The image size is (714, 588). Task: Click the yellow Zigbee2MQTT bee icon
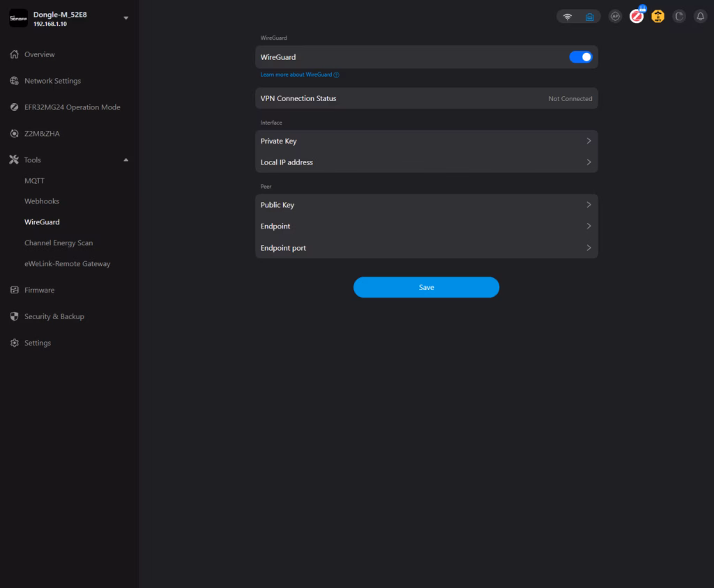pos(658,17)
